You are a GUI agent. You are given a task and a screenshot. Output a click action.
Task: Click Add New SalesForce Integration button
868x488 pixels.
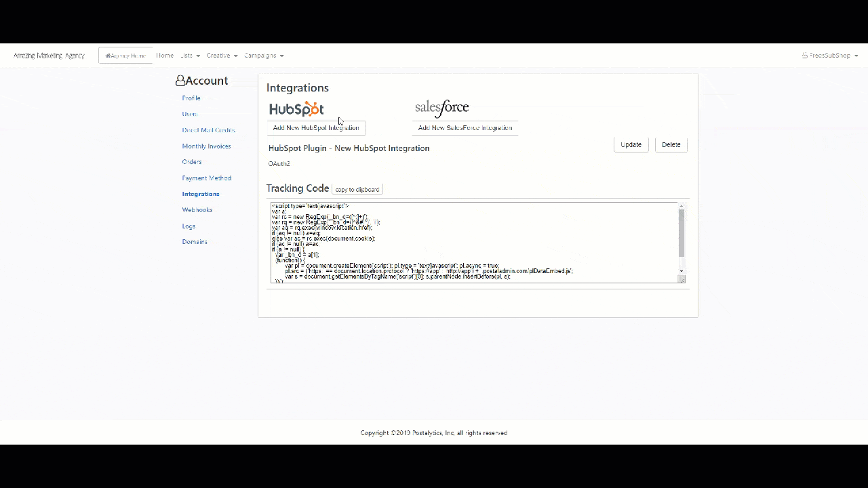(465, 128)
